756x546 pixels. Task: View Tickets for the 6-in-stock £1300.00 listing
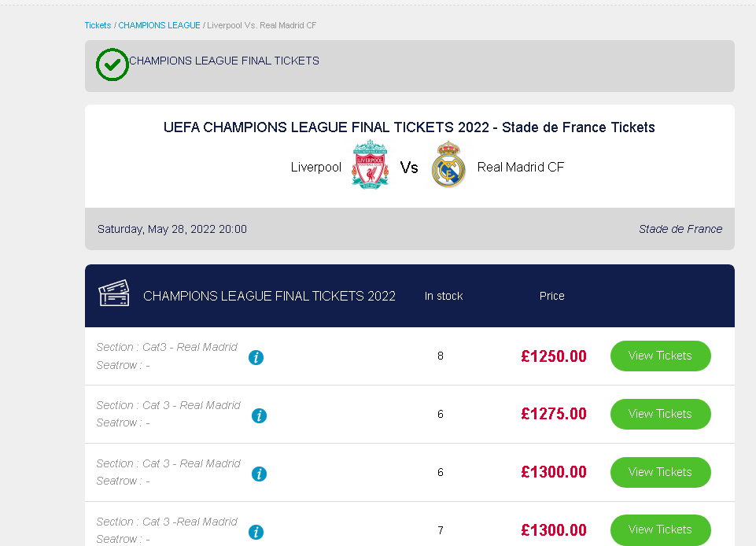pyautogui.click(x=660, y=472)
